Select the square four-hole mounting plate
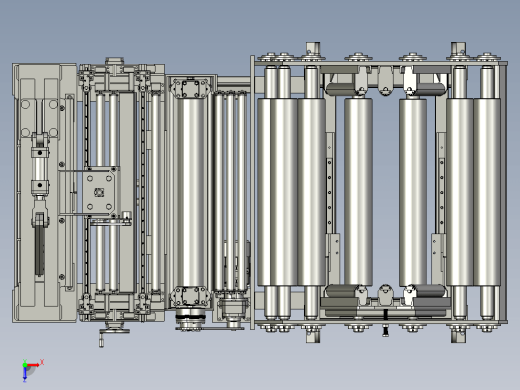This screenshot has height=390, width=520. [x=99, y=192]
